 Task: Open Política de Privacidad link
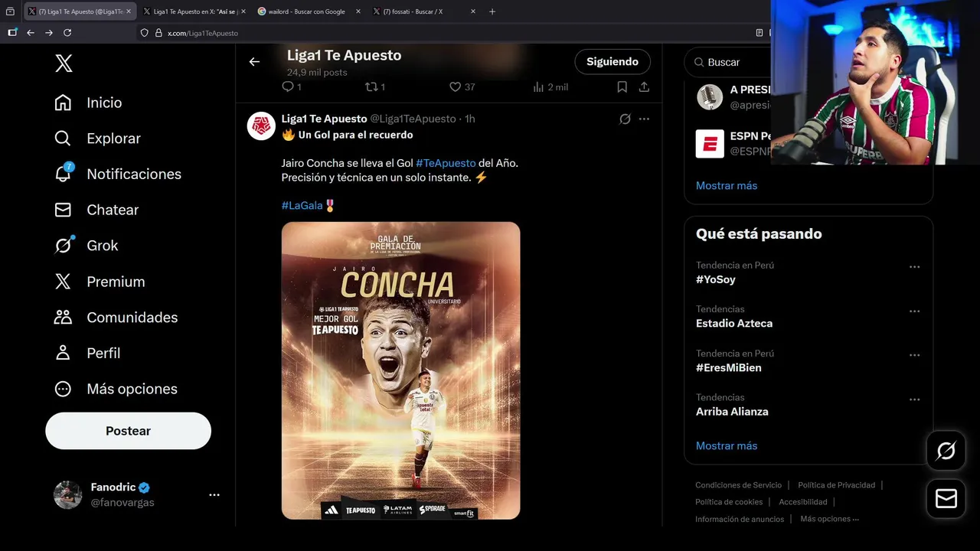[x=836, y=485]
